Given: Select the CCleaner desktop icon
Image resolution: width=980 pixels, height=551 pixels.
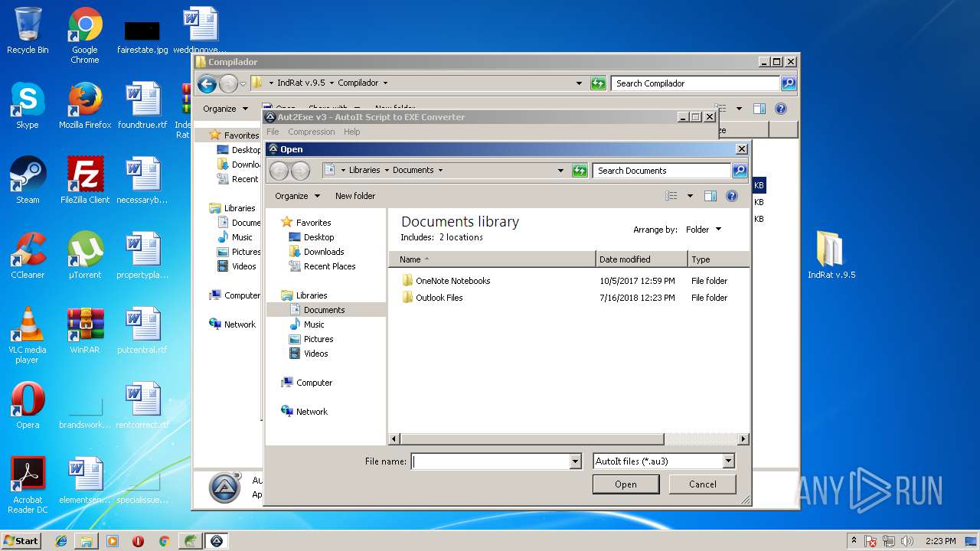Looking at the screenshot, I should click(x=28, y=256).
